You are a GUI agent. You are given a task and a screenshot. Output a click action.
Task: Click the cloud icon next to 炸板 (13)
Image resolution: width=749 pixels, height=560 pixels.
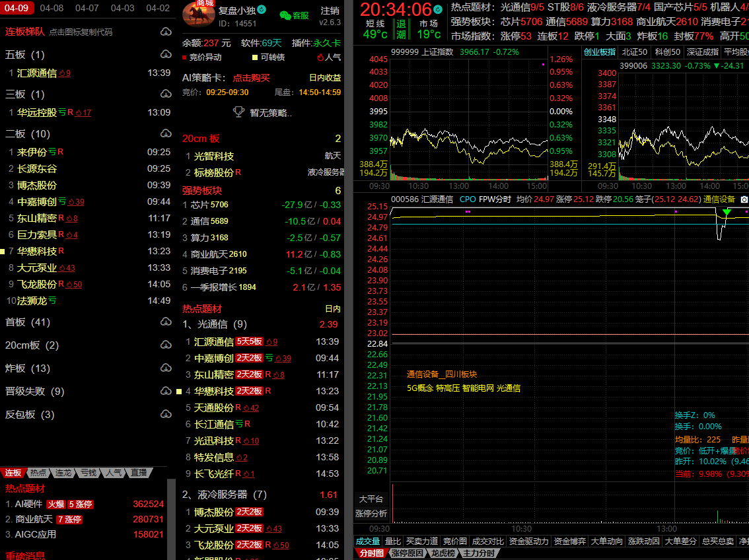coord(166,368)
